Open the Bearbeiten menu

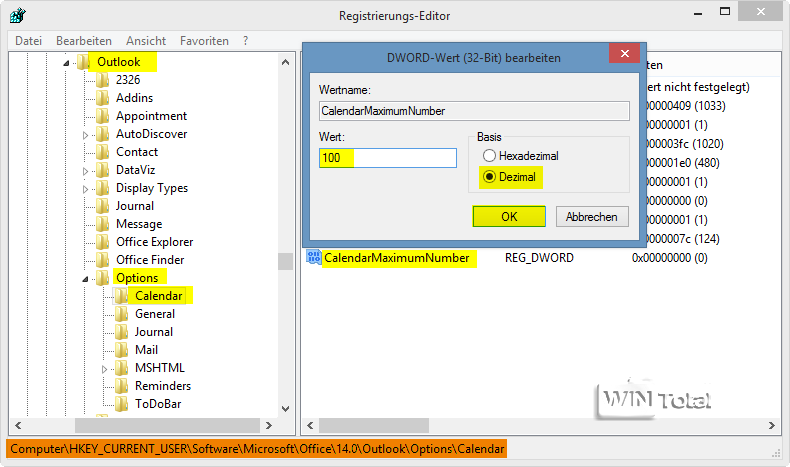pos(84,41)
